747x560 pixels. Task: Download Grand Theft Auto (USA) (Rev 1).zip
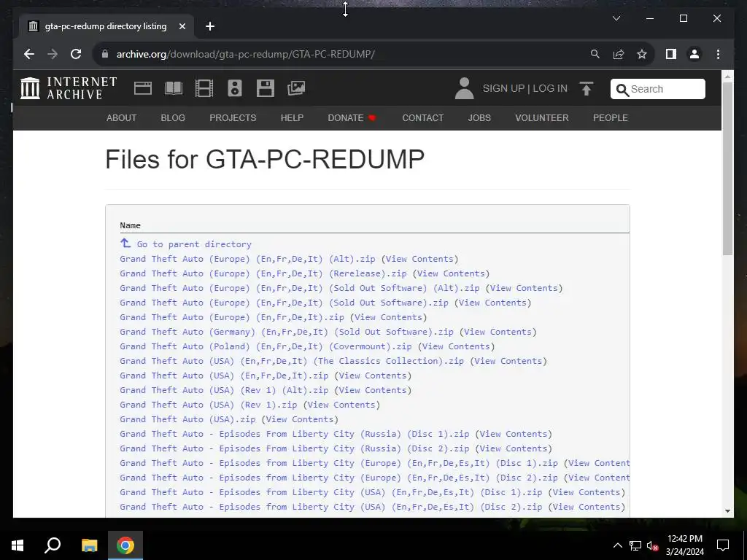(209, 405)
